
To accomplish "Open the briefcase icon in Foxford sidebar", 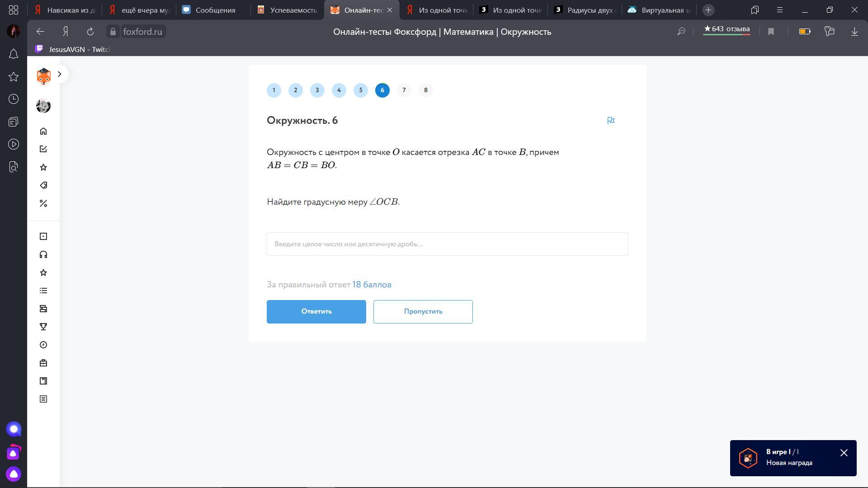I will pos(43,363).
